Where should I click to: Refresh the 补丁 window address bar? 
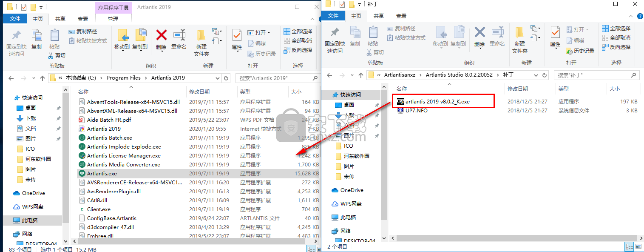pos(545,75)
